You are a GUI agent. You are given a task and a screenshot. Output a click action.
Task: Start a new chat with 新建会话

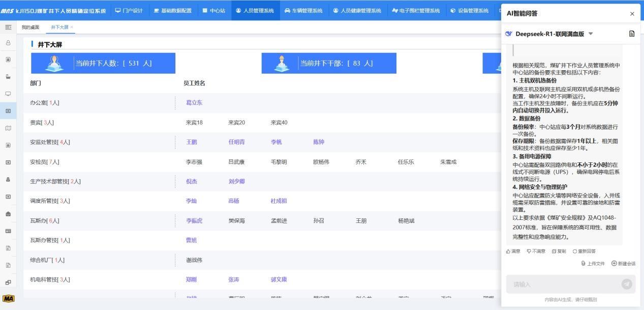(623, 263)
